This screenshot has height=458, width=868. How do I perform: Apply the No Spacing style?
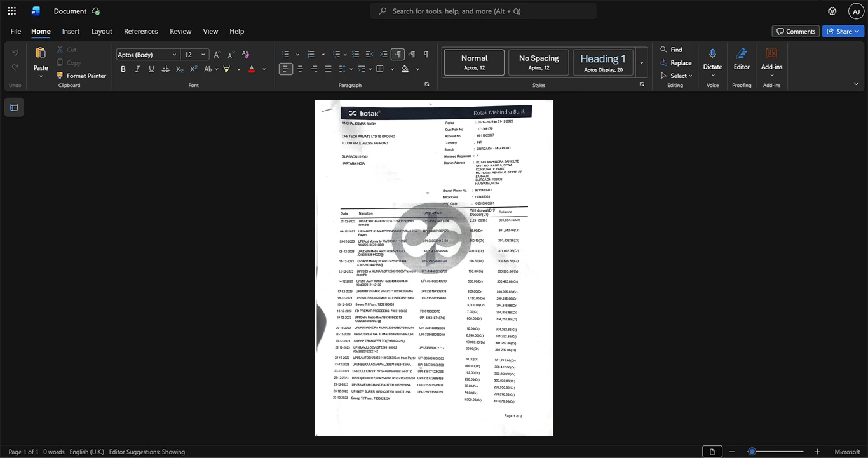coord(539,62)
